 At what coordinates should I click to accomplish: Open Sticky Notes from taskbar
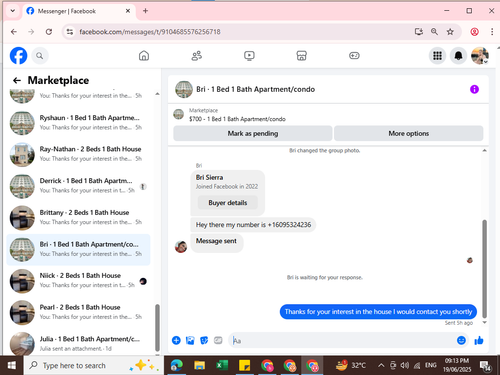click(x=244, y=366)
